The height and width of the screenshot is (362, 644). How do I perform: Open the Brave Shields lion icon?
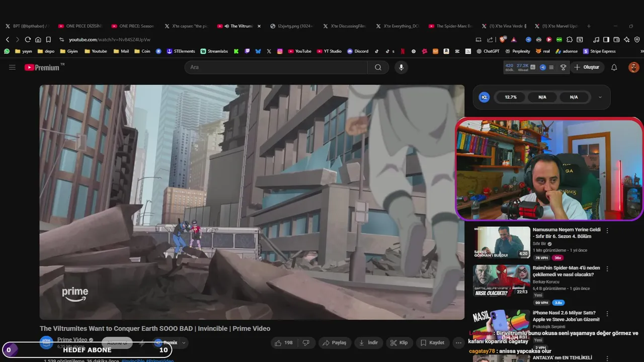[x=502, y=39]
